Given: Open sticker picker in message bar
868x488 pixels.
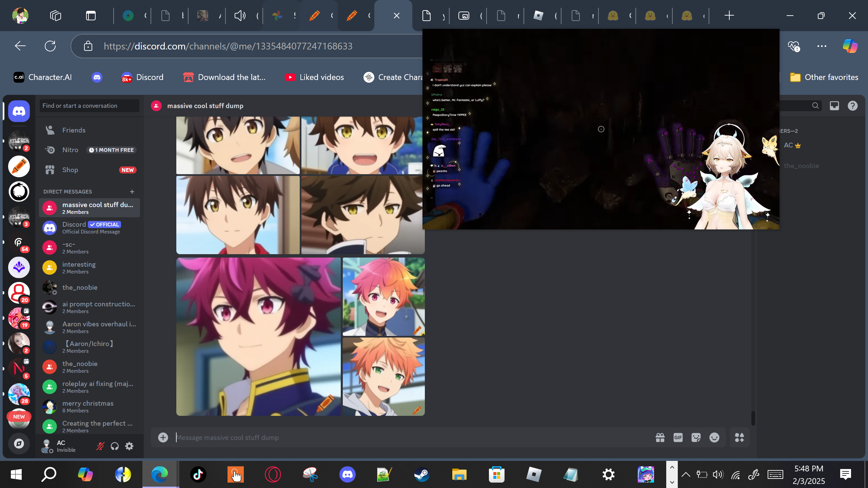Looking at the screenshot, I should coord(696,438).
